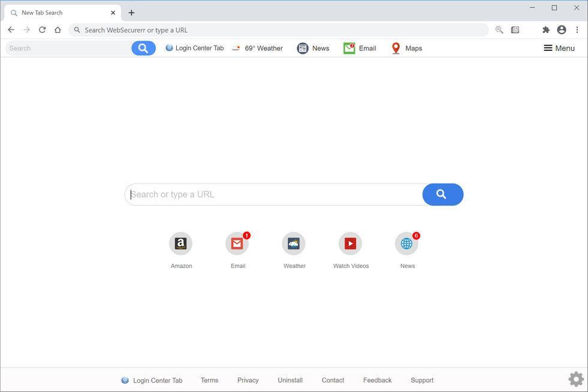The width and height of the screenshot is (588, 392).
Task: Open the three-dot browser menu
Action: [x=577, y=29]
